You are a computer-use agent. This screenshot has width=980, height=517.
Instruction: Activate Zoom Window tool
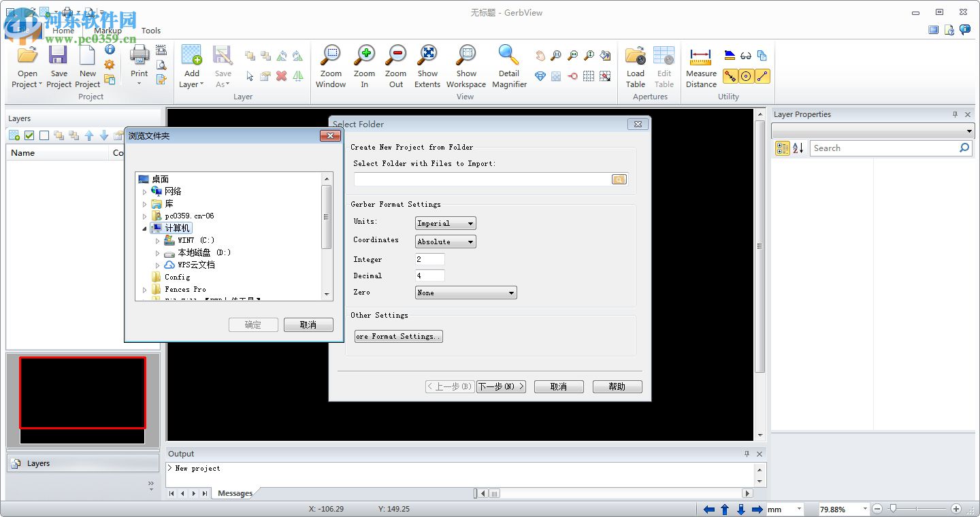tap(331, 67)
